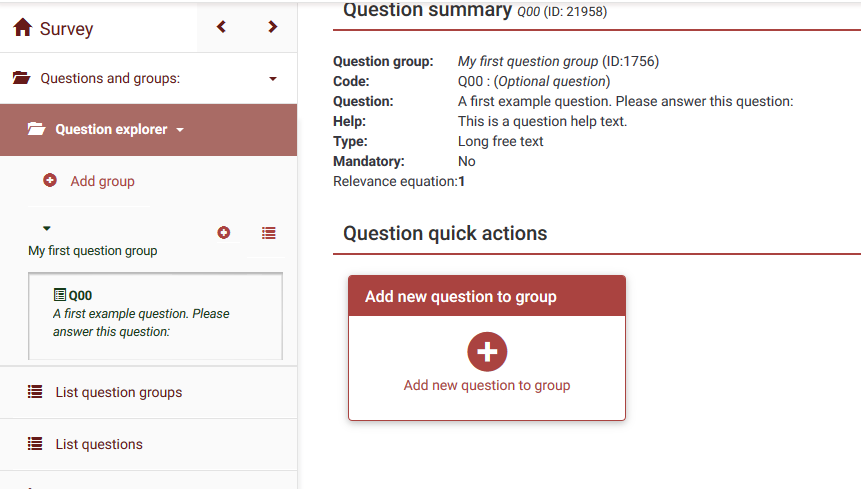Select My first question group in explorer
This screenshot has height=489, width=861.
coord(92,251)
